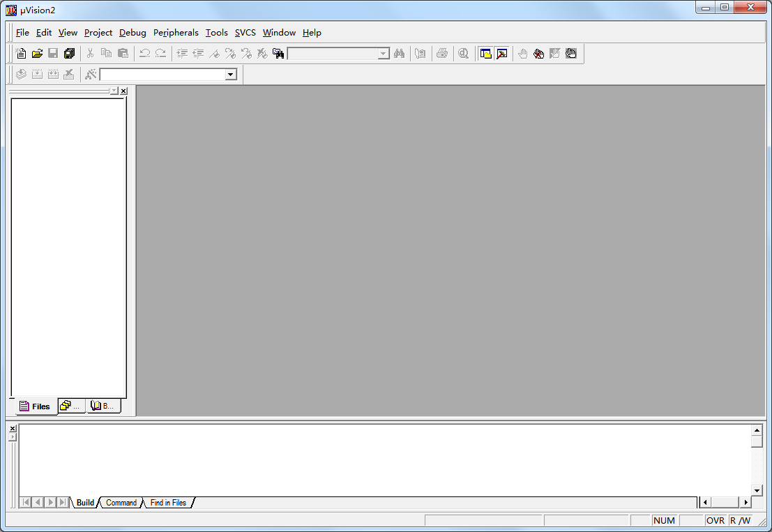Click the Redo arrow icon

click(160, 54)
